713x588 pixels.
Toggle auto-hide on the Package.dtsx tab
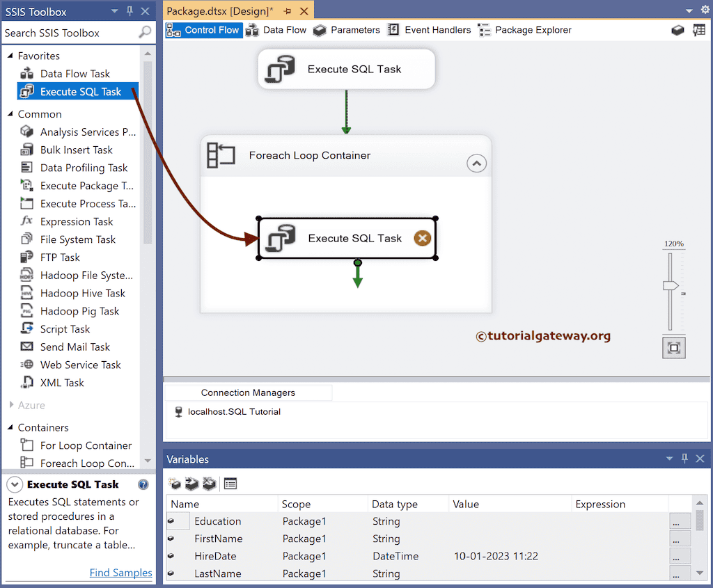288,10
